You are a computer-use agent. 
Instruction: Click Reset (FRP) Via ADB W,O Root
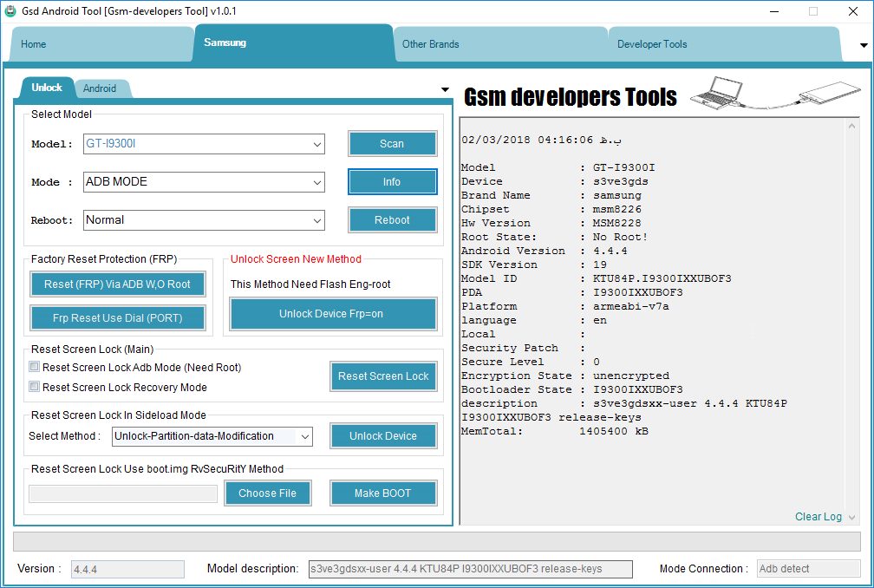pos(118,284)
